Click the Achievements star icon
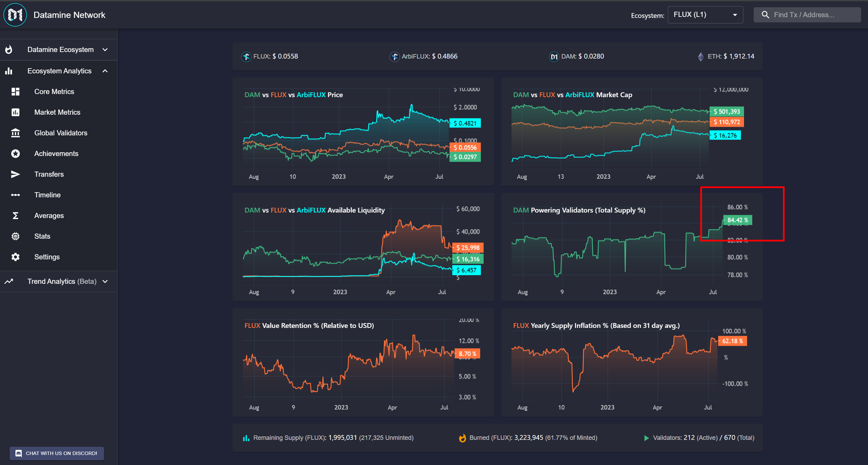This screenshot has height=465, width=868. pos(15,154)
